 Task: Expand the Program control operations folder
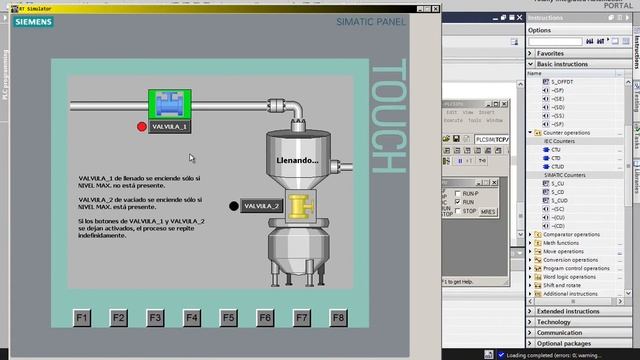pyautogui.click(x=530, y=269)
